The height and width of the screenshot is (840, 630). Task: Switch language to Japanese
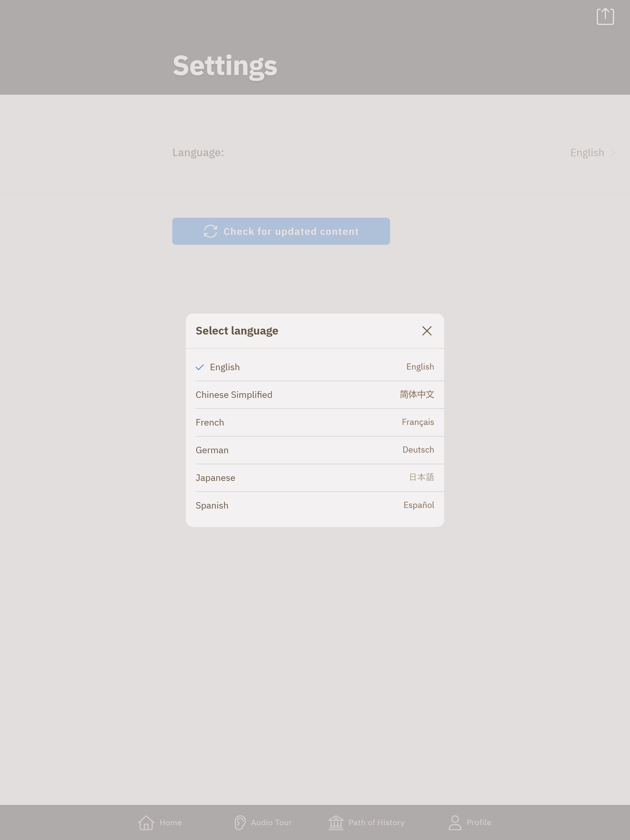click(315, 478)
